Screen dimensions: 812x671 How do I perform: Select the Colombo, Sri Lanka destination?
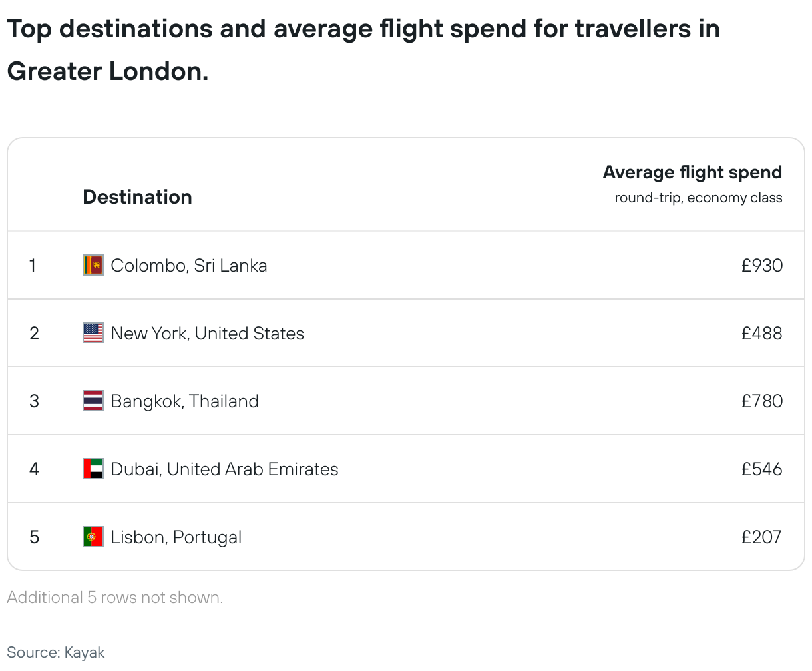[x=189, y=266]
